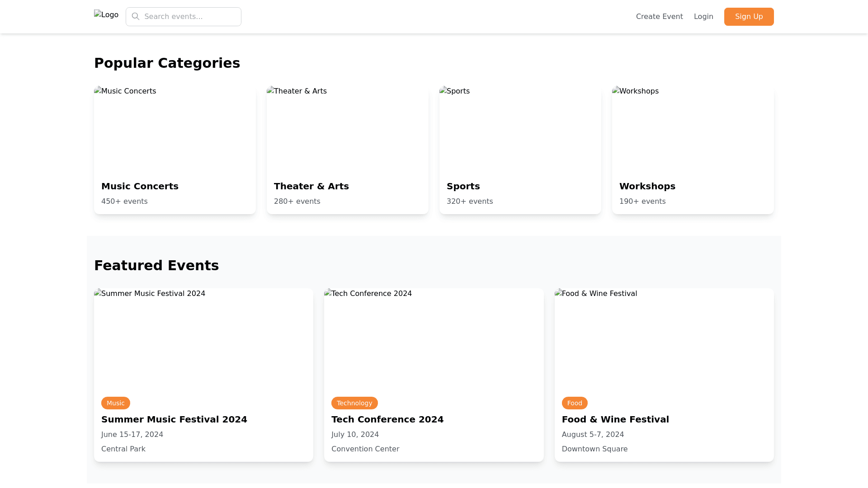Screen dimensions: 868x488
Task: Click the site Logo image
Action: pyautogui.click(x=106, y=15)
